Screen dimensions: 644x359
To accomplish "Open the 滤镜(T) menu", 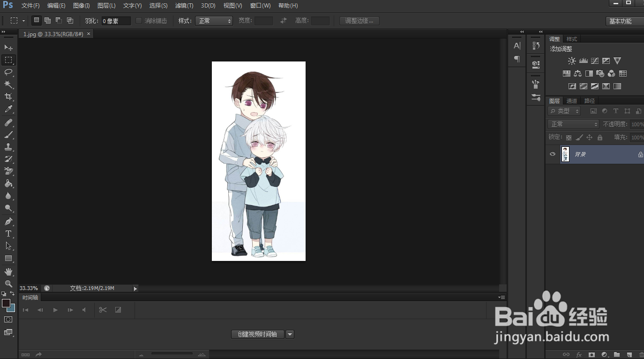I will [184, 6].
